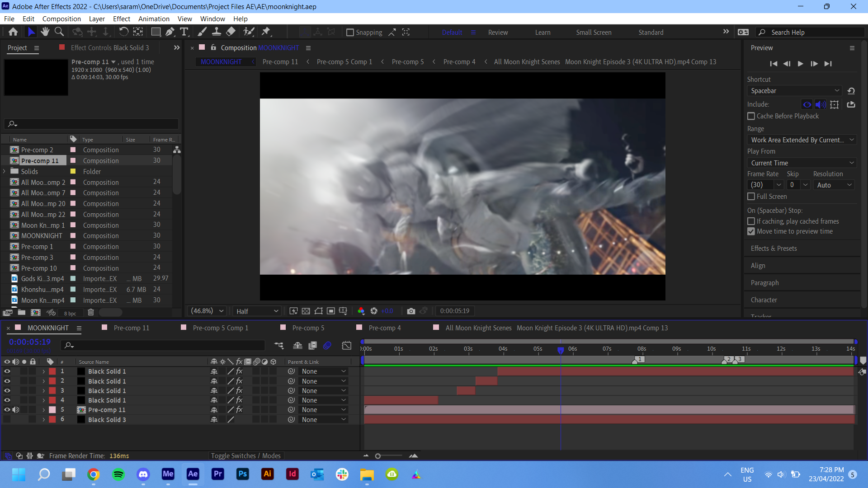Enable the Full Screen checkbox
The image size is (868, 488).
tap(751, 196)
